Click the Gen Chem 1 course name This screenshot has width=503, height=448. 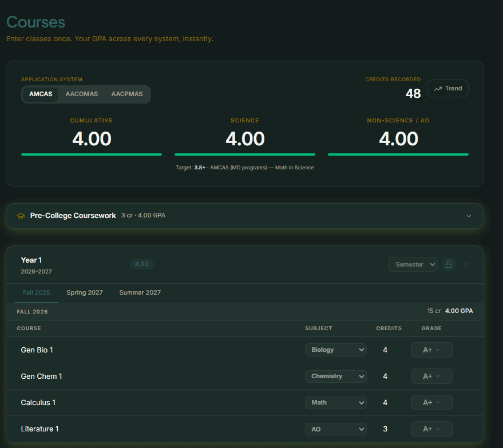point(41,376)
